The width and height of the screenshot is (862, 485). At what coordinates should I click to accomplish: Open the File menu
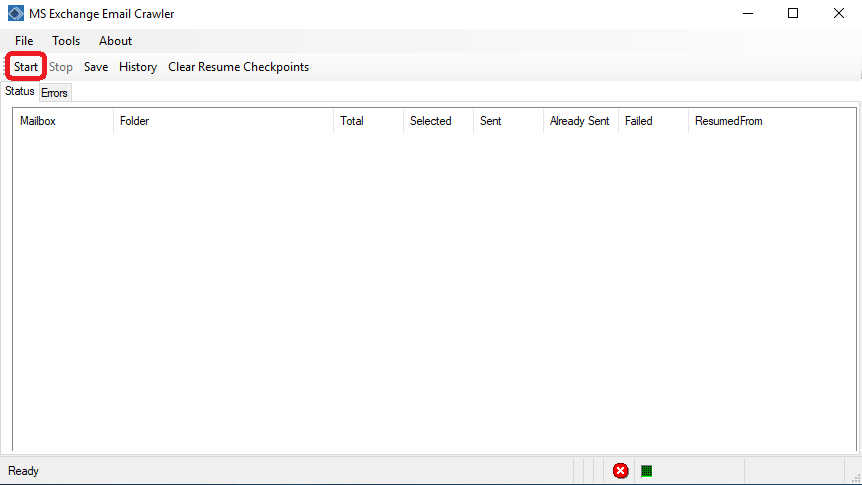(x=24, y=41)
